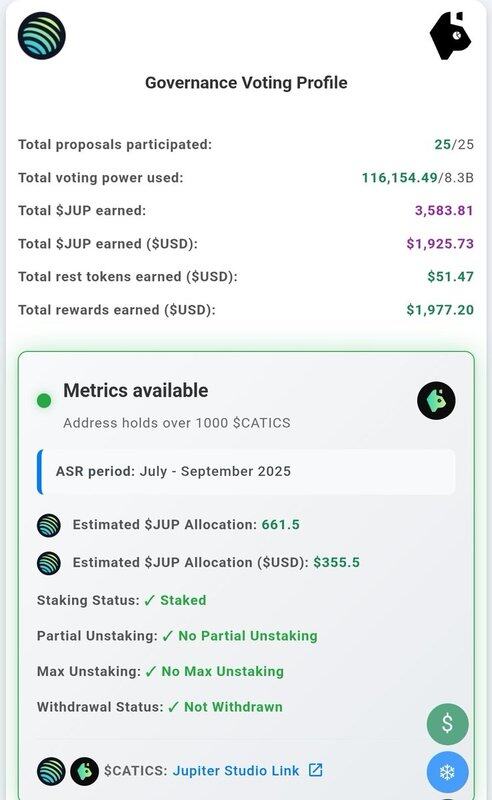Click the CATICS cat icon in Metrics card
492x800 pixels.
[x=436, y=401]
